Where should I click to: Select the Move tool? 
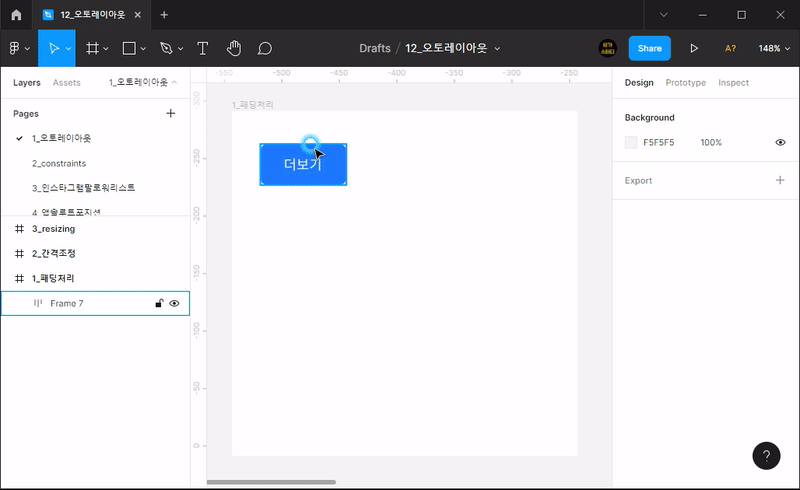pos(53,48)
